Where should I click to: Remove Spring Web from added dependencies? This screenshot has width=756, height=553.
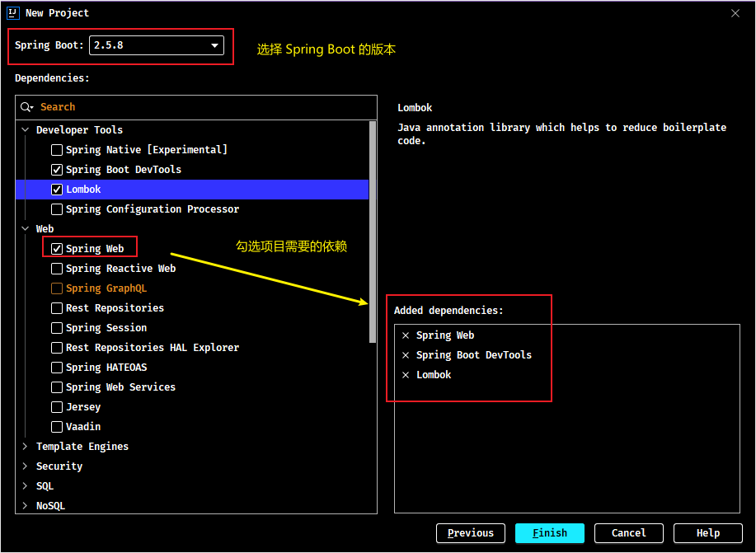coord(406,335)
